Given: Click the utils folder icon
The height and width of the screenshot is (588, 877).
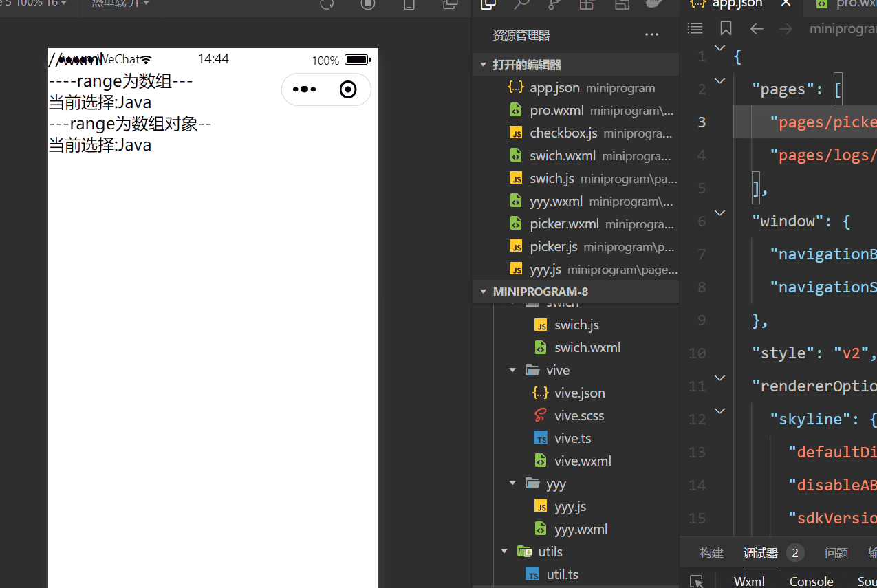Looking at the screenshot, I should 525,552.
